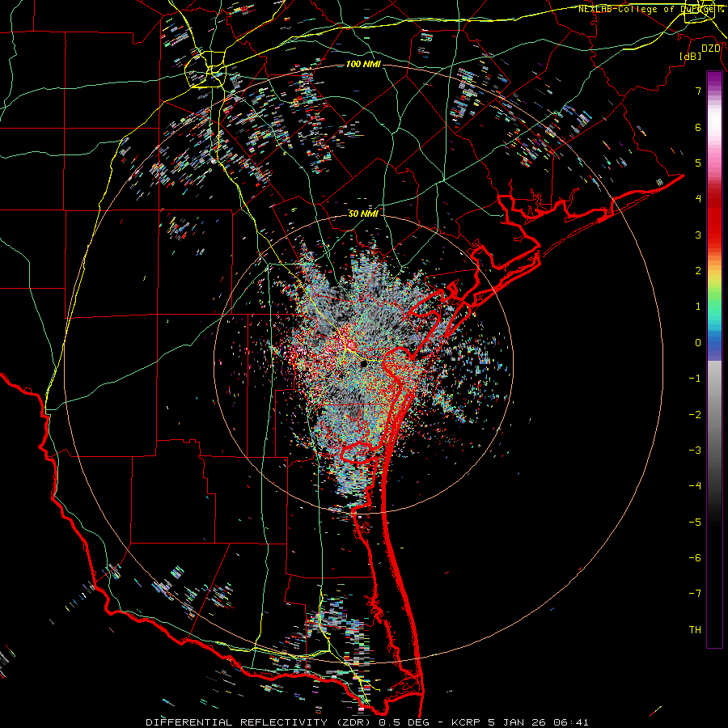Click the -1 dB legend tick label

coord(695,378)
